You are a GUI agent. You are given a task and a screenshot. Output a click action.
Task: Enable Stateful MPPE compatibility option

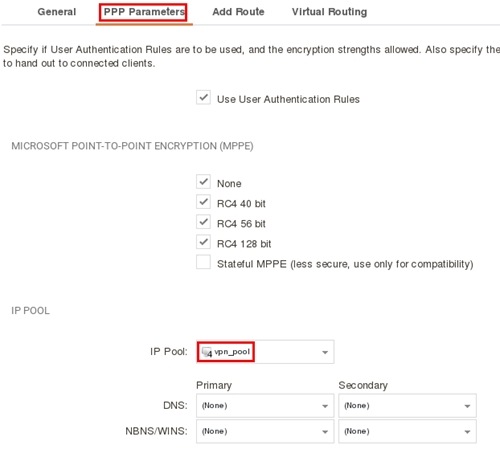[x=203, y=262]
